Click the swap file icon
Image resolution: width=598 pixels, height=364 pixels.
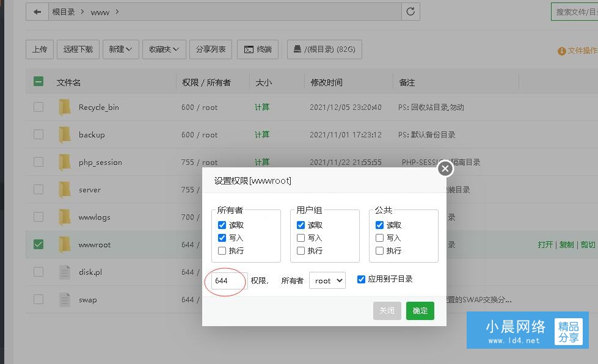tap(65, 300)
